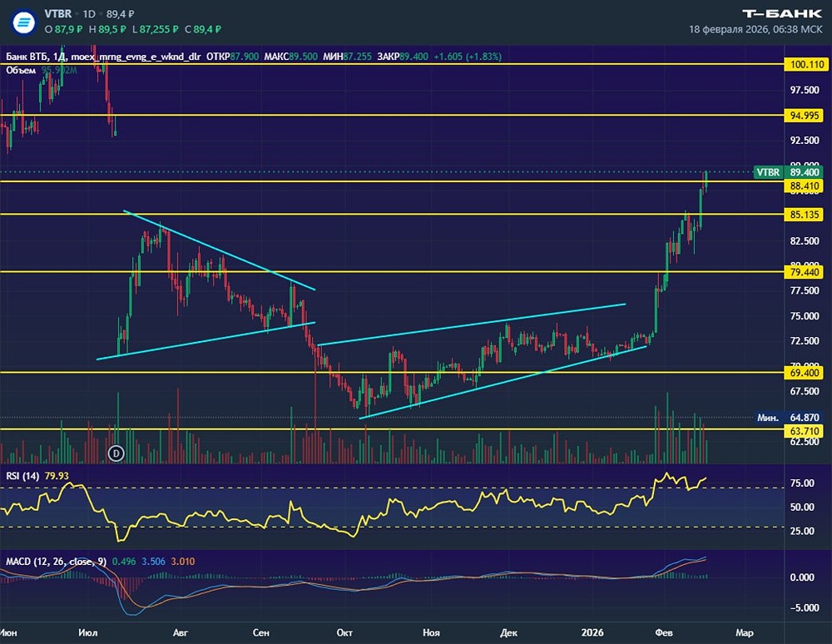The image size is (832, 644).
Task: Click the 'Сен' month on time axis
Action: pyautogui.click(x=260, y=632)
